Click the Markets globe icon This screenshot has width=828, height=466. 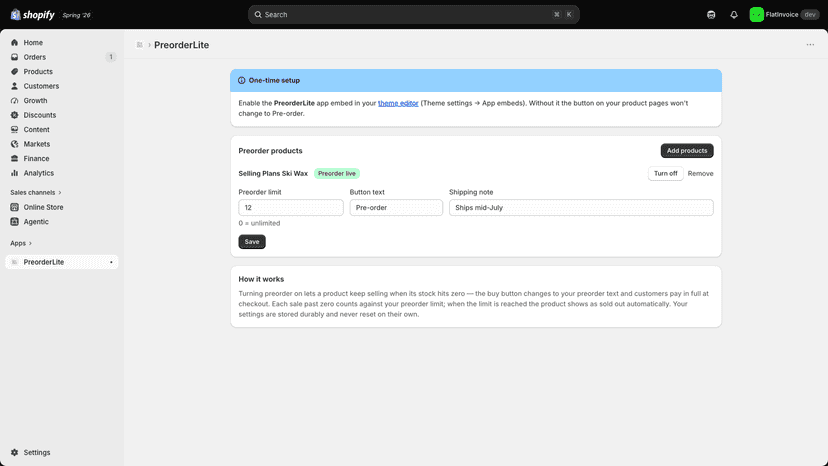click(14, 144)
